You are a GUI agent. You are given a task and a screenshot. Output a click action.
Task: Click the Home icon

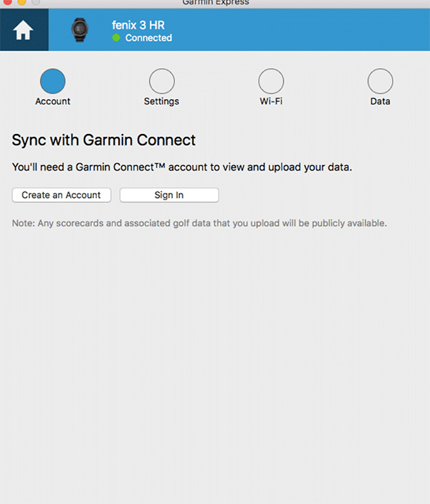pos(24,31)
